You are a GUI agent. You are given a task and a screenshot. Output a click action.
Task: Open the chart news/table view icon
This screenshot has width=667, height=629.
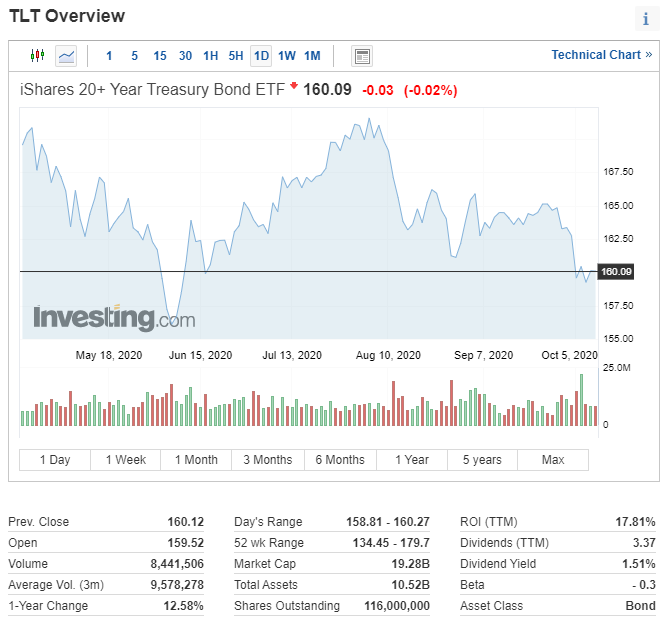click(362, 56)
